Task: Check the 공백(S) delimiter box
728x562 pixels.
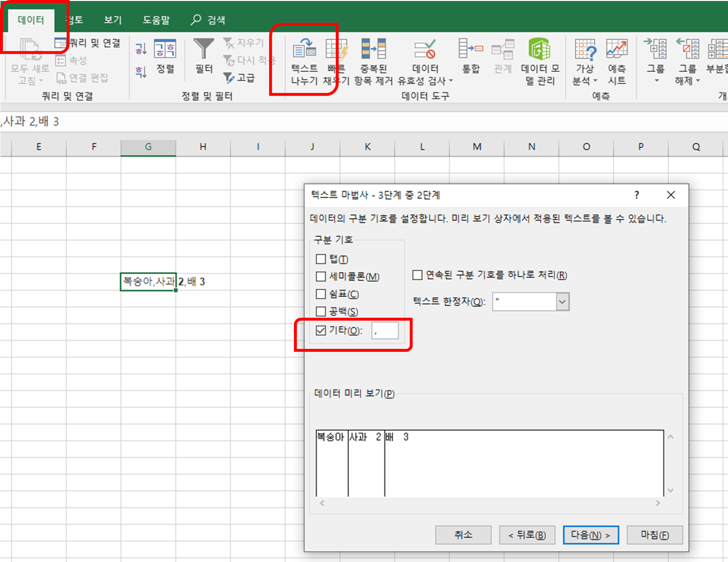Action: click(321, 312)
